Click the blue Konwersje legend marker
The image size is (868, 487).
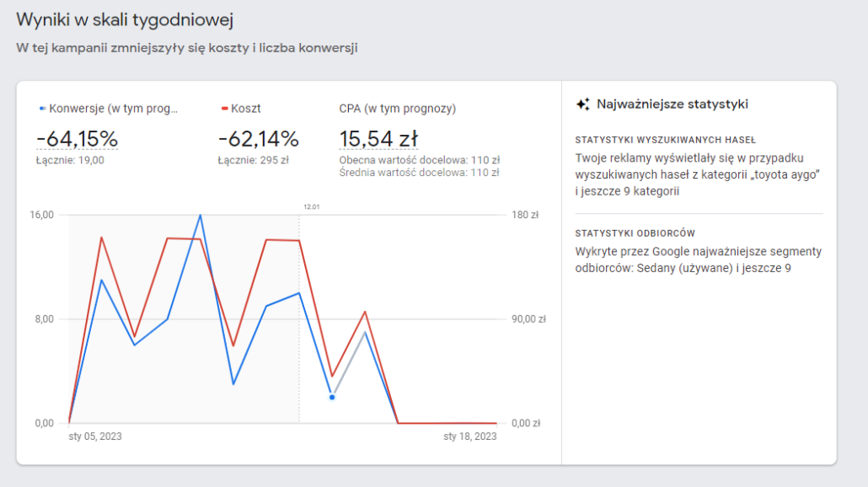42,109
